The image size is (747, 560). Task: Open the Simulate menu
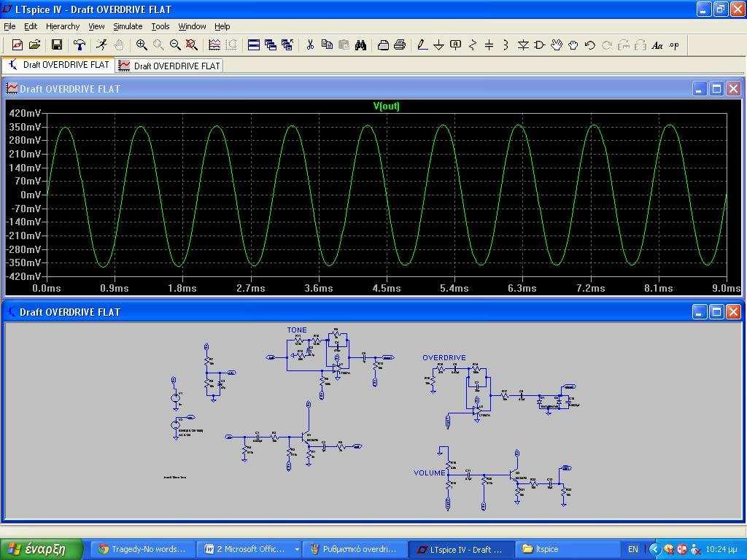(128, 26)
